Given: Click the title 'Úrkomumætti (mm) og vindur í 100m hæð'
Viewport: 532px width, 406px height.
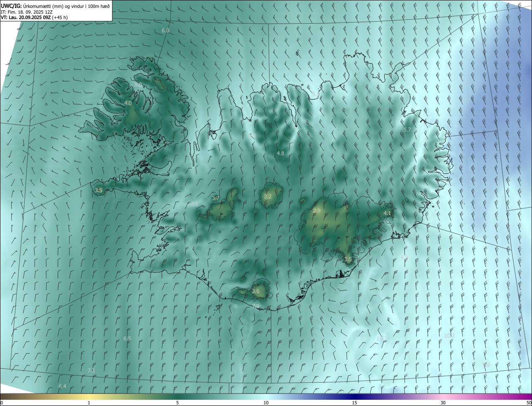Looking at the screenshot, I should click(x=67, y=6).
